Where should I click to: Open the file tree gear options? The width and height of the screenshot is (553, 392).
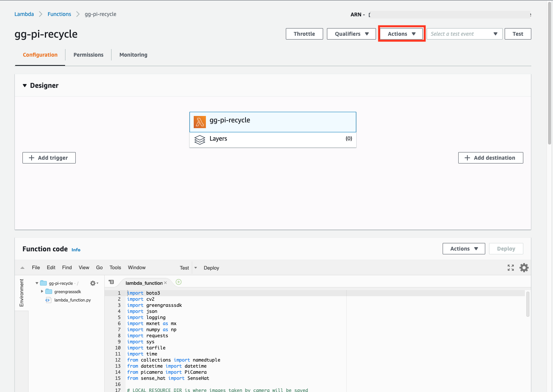(x=94, y=283)
